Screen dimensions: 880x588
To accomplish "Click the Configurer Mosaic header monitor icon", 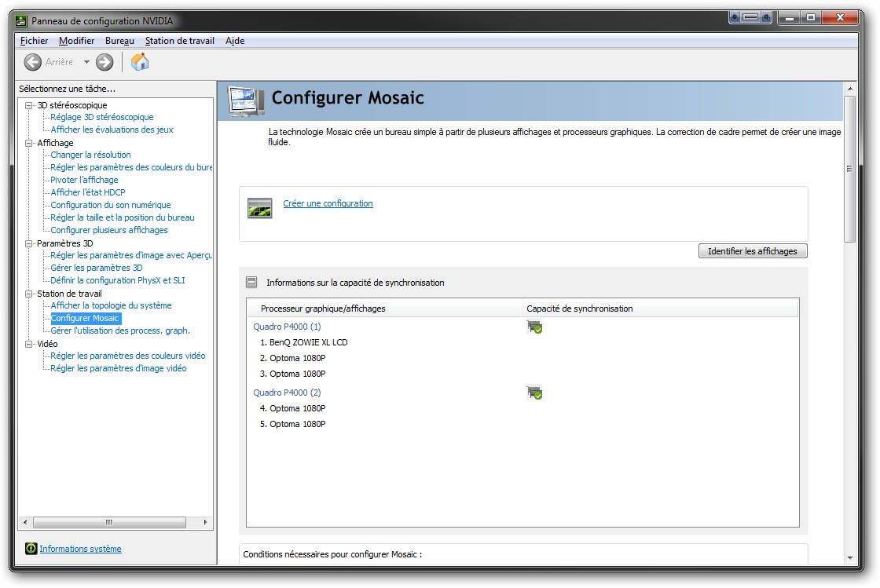I will (x=246, y=100).
